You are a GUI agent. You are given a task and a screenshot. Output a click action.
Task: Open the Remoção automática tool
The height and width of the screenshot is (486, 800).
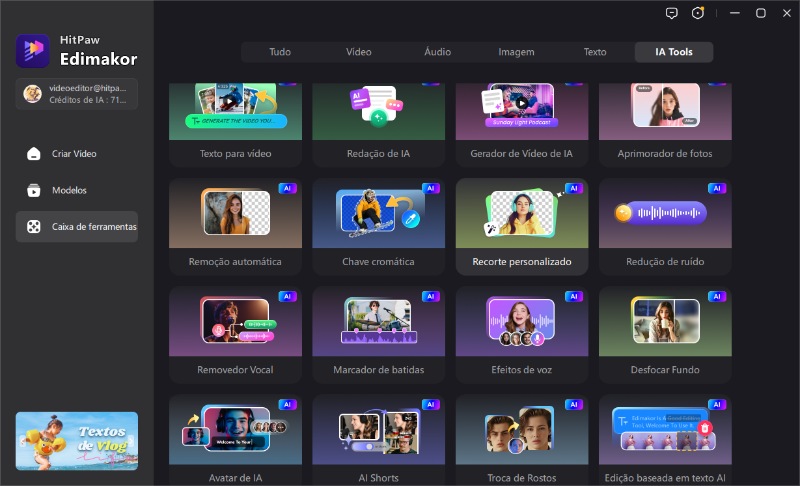[x=235, y=226]
